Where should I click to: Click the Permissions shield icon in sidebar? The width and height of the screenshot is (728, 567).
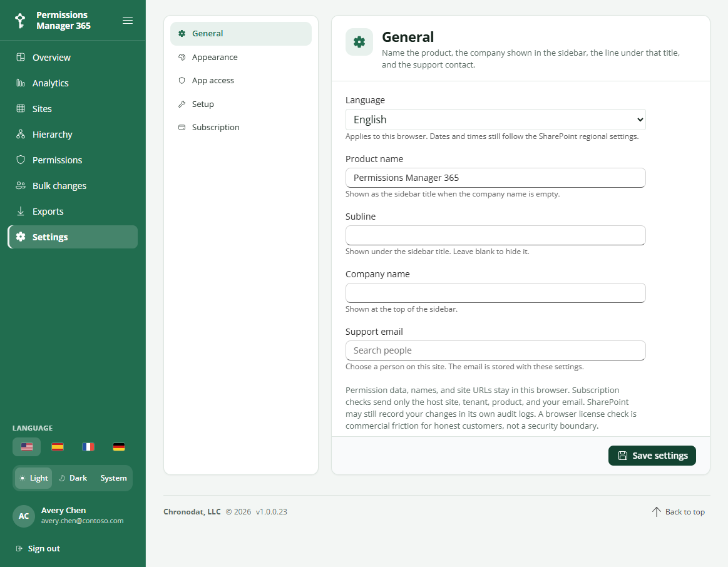pyautogui.click(x=21, y=160)
